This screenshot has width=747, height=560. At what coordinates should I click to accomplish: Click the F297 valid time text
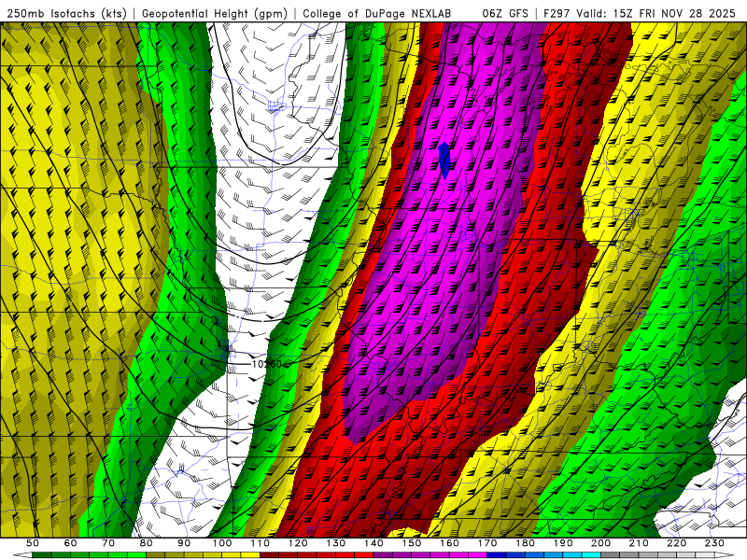click(x=640, y=13)
